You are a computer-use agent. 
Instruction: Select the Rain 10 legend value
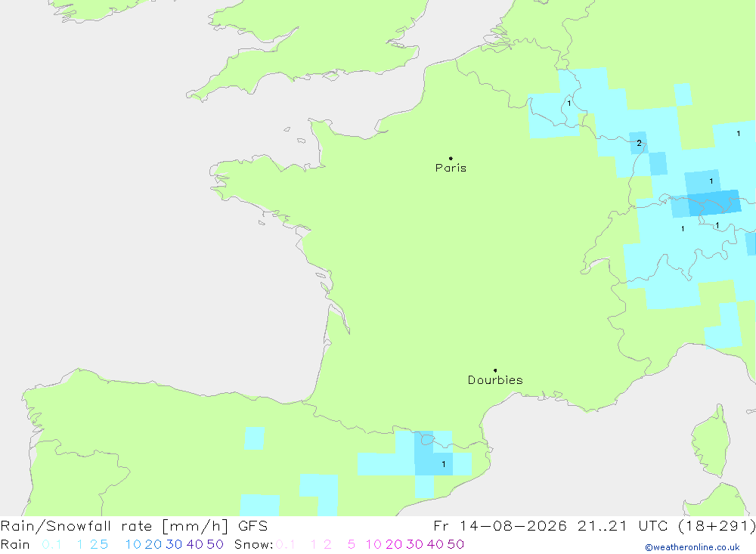(x=133, y=544)
